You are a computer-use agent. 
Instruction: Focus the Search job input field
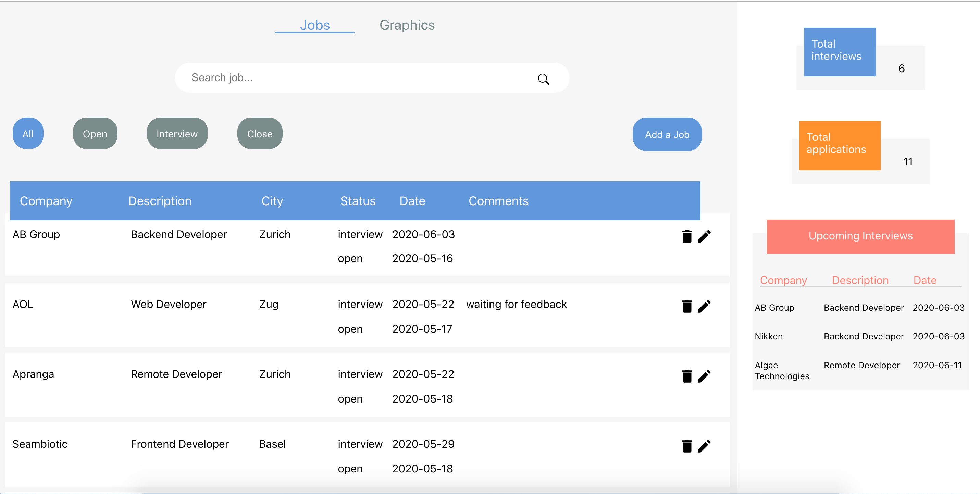tap(358, 78)
